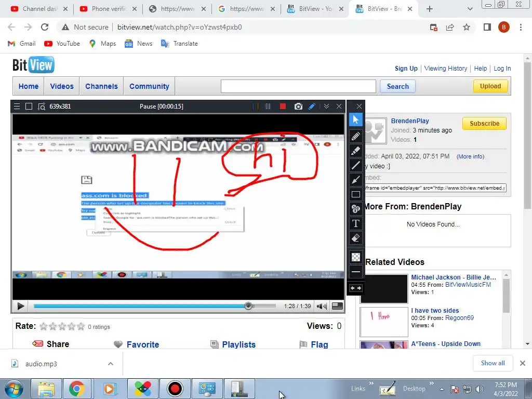Select the Bandicam text tool
The image size is (532, 399).
(x=355, y=223)
